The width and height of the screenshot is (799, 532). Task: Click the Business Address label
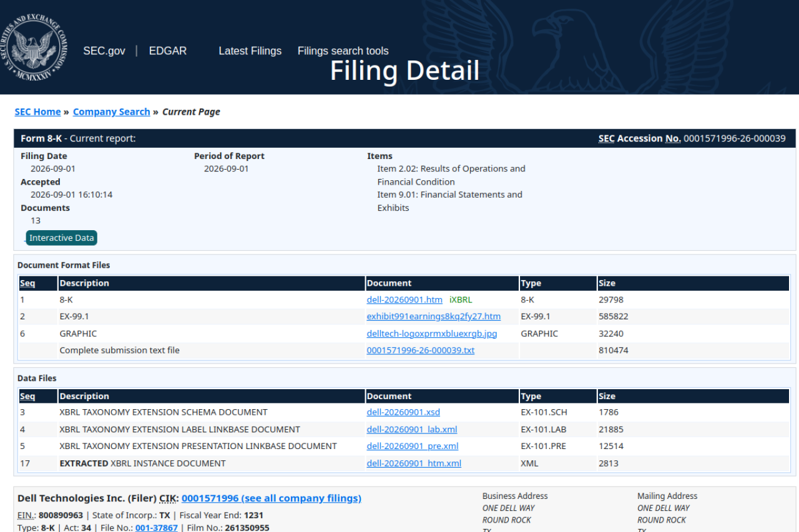[x=515, y=496]
